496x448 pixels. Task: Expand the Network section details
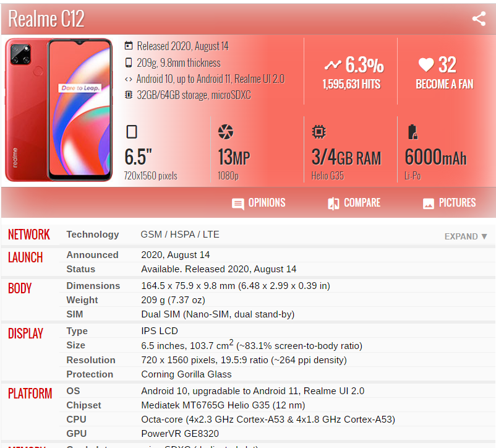466,236
